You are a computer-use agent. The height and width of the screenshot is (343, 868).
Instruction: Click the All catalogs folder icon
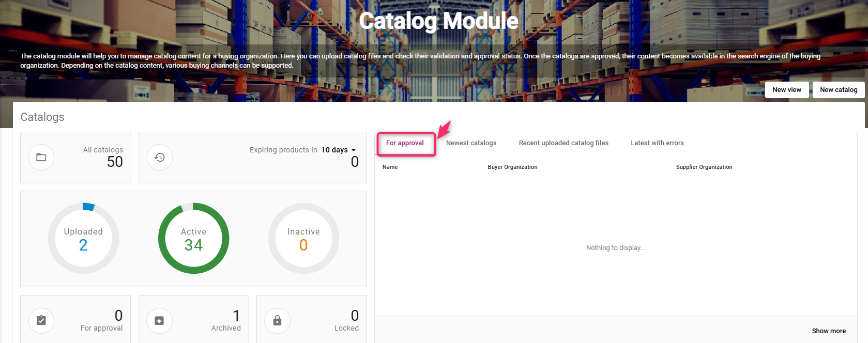[41, 158]
